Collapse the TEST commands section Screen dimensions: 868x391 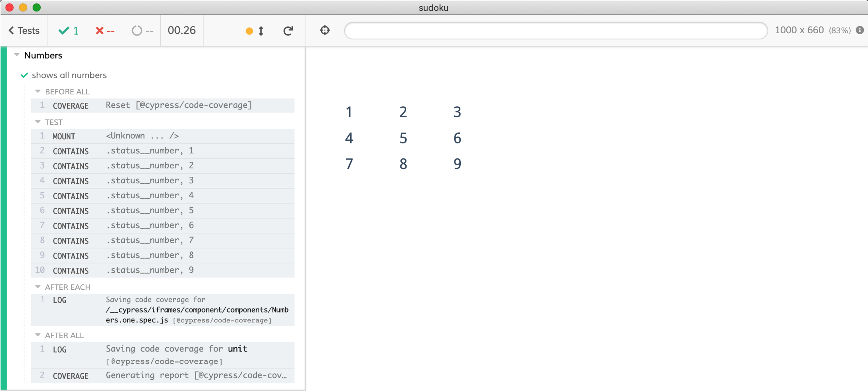38,122
